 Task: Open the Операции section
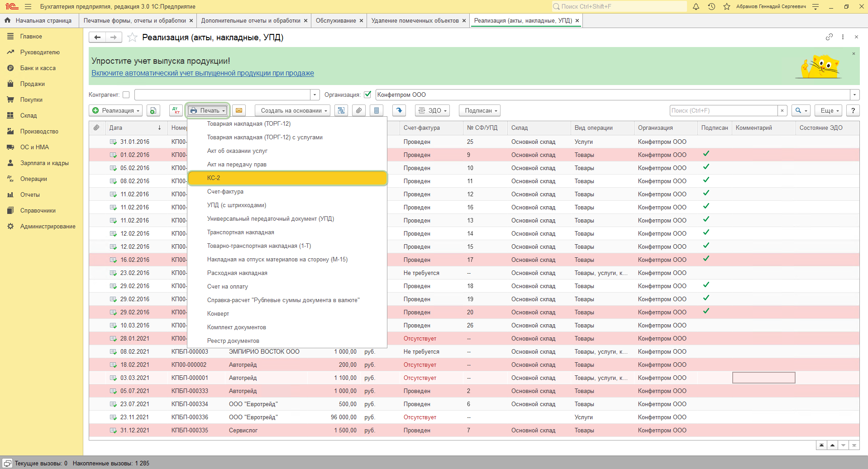pos(33,179)
